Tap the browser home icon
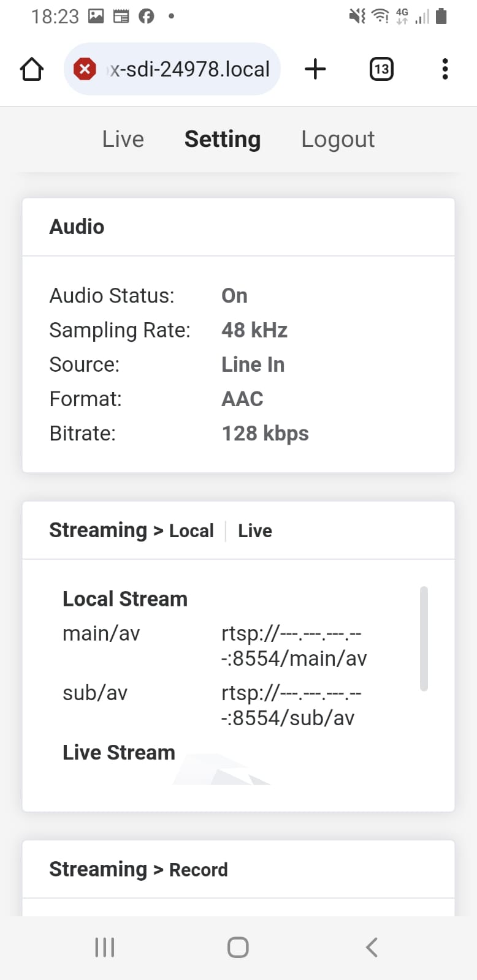The height and width of the screenshot is (980, 477). 32,69
